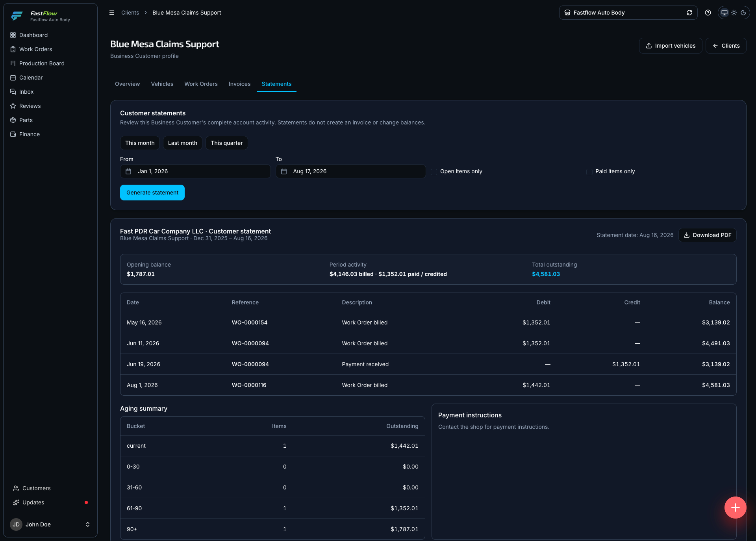The width and height of the screenshot is (756, 541).
Task: Open the Calendar page
Action: tap(31, 78)
